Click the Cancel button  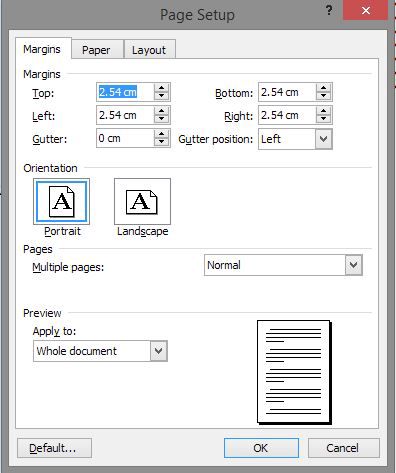(x=343, y=448)
